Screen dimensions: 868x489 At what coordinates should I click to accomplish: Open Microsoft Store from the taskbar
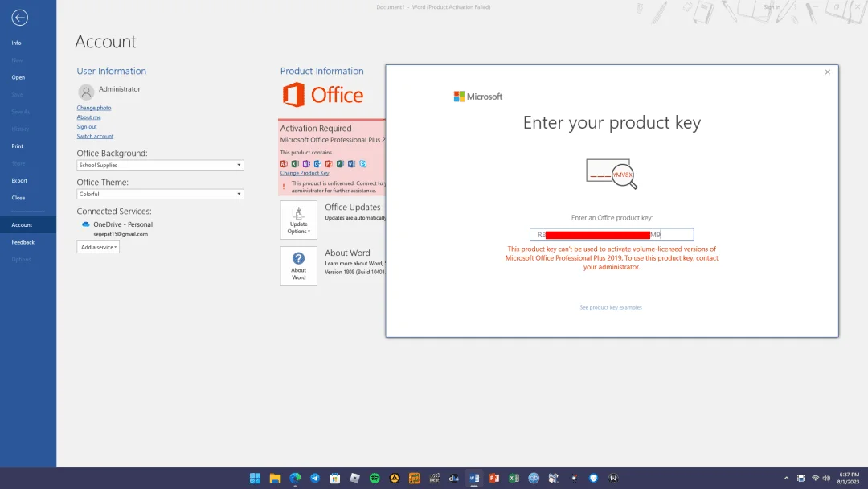[x=335, y=478]
